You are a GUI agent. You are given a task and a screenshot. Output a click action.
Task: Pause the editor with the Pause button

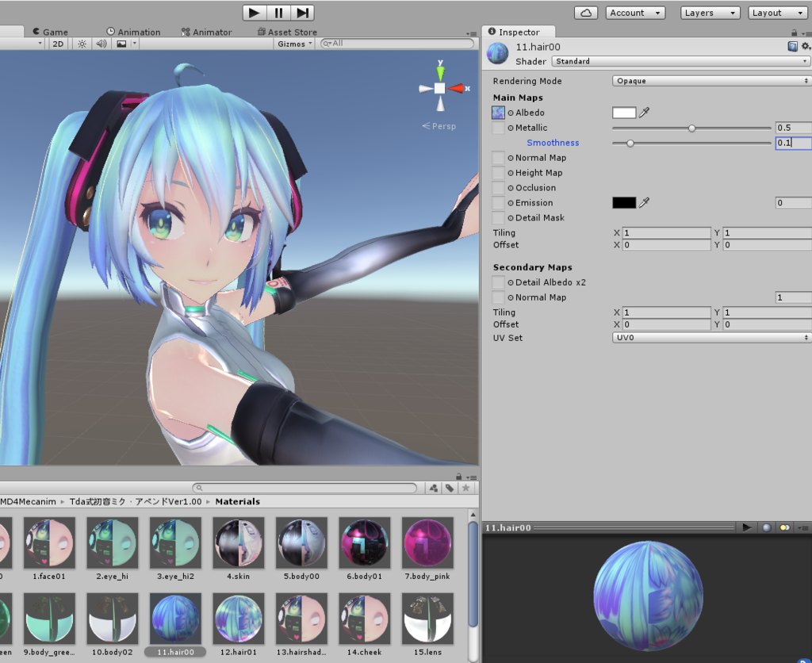(x=278, y=13)
